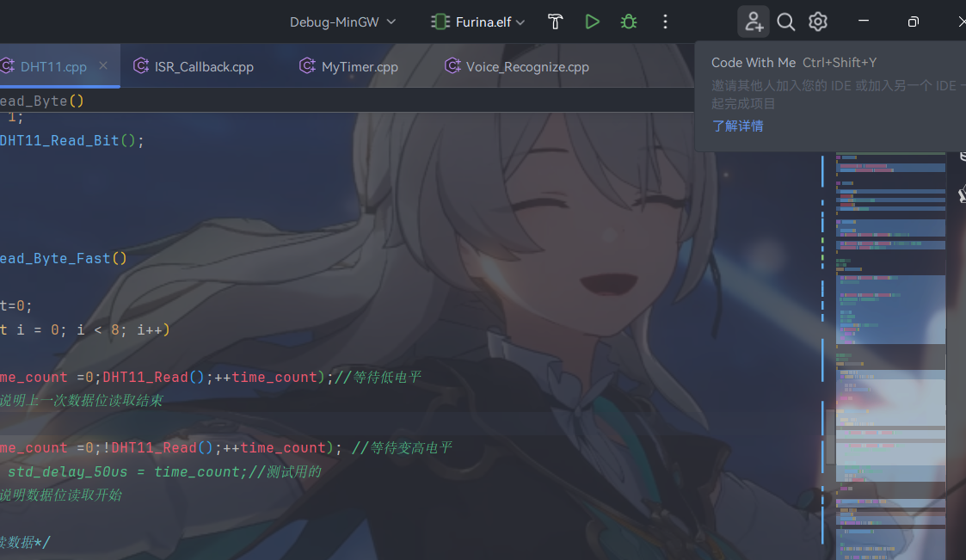Viewport: 966px width, 560px height.
Task: Close the DHT11.cpp tab
Action: (x=103, y=65)
